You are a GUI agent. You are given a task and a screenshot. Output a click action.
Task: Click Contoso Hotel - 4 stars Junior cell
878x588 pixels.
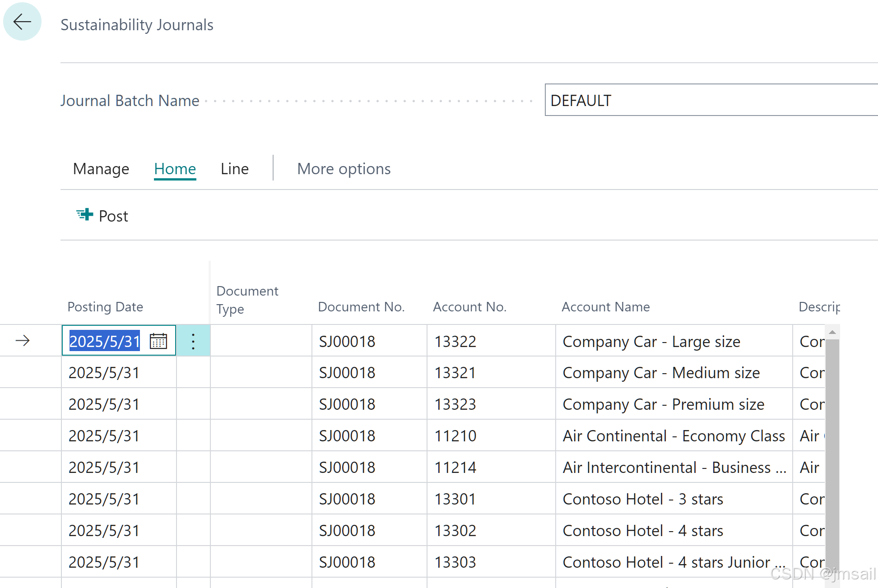pos(674,562)
